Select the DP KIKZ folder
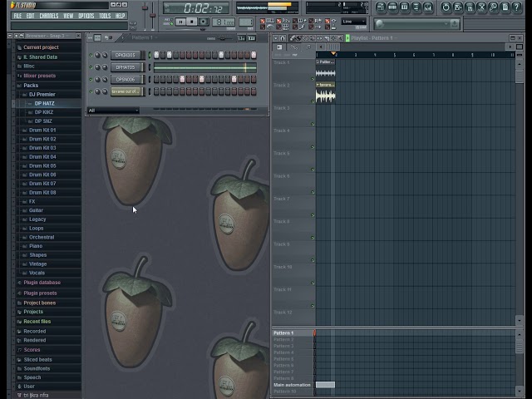 44,112
